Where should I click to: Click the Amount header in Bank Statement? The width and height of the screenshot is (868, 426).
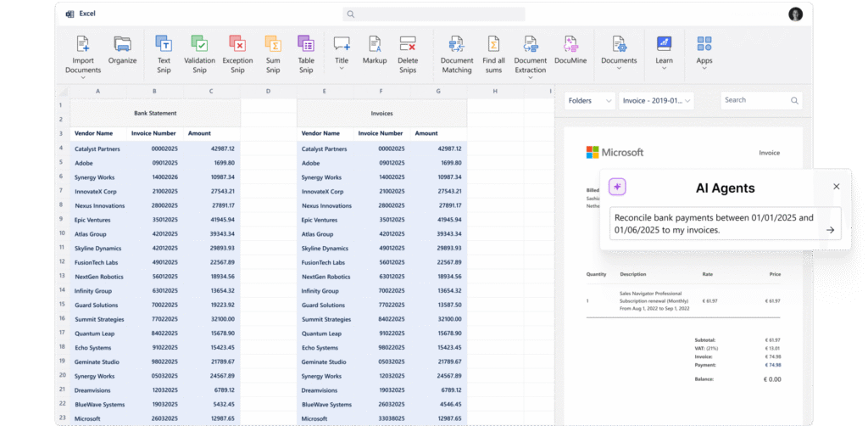[x=212, y=133]
